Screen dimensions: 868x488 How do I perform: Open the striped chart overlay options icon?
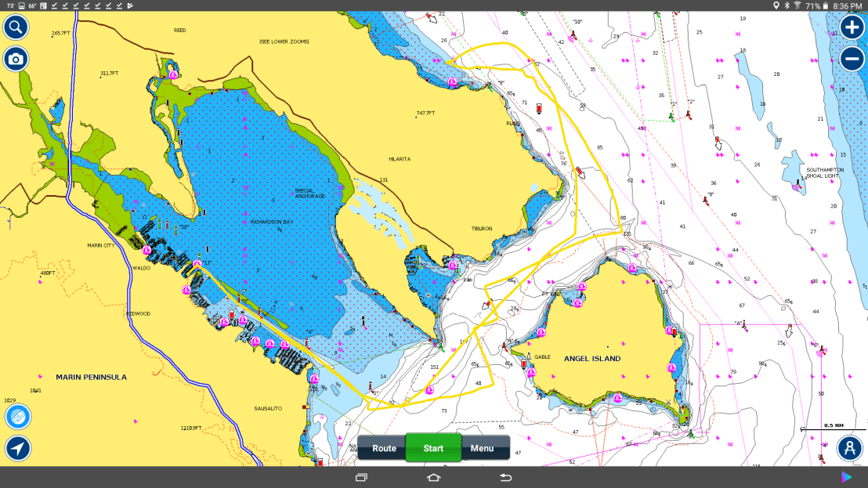click(x=17, y=416)
